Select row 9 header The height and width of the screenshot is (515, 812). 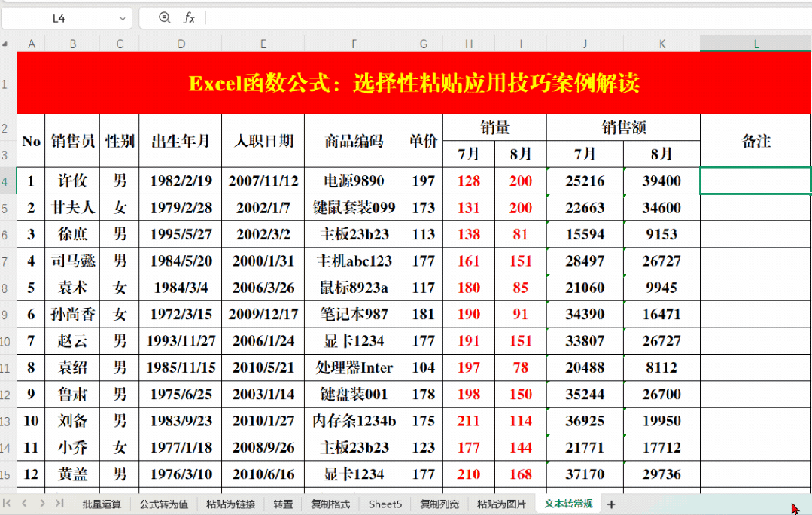pos(8,314)
